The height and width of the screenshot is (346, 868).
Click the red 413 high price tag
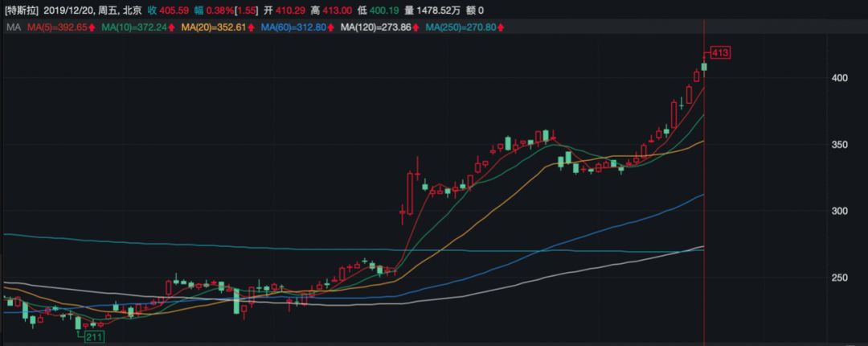pyautogui.click(x=720, y=53)
